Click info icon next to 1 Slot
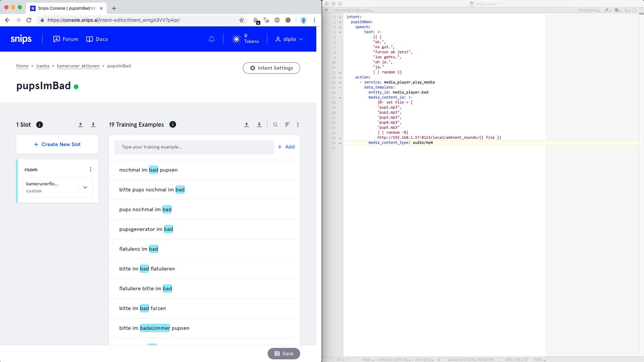 40,125
